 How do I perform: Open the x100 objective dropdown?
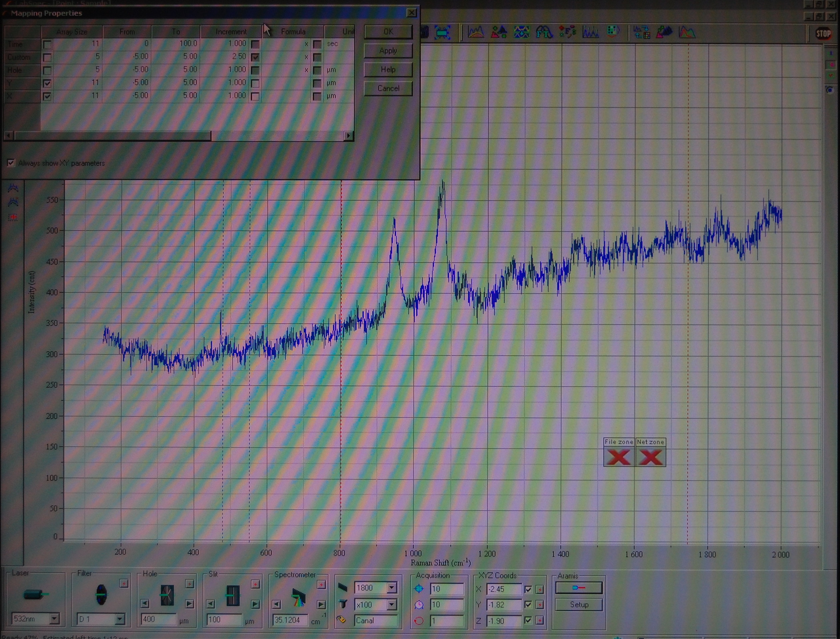(x=391, y=604)
